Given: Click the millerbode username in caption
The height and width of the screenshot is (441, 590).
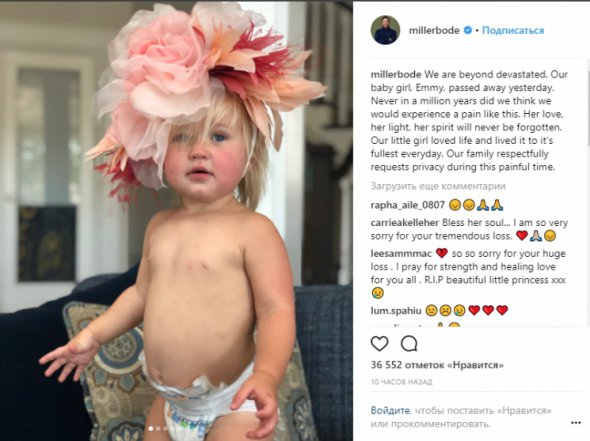Looking at the screenshot, I should pos(396,75).
